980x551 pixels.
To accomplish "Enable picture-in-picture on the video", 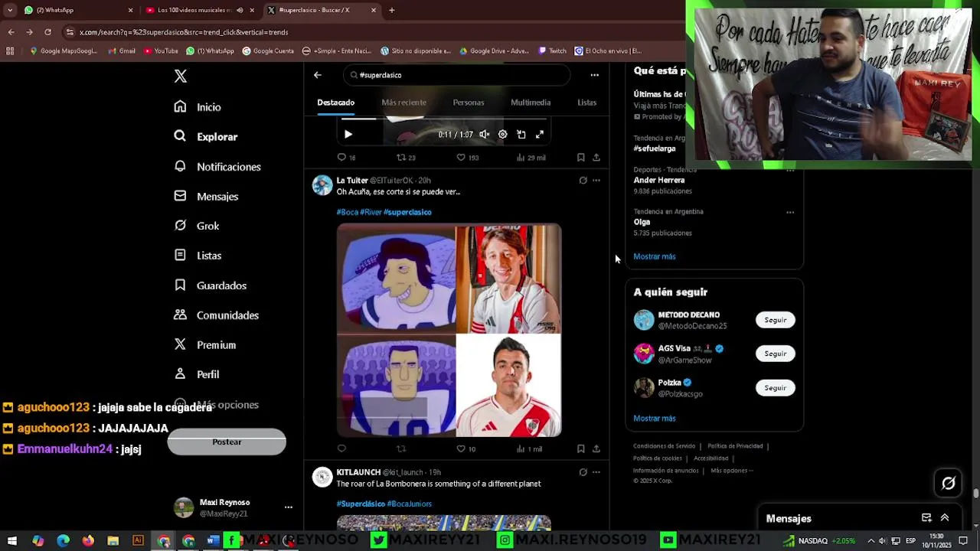I will tap(521, 135).
